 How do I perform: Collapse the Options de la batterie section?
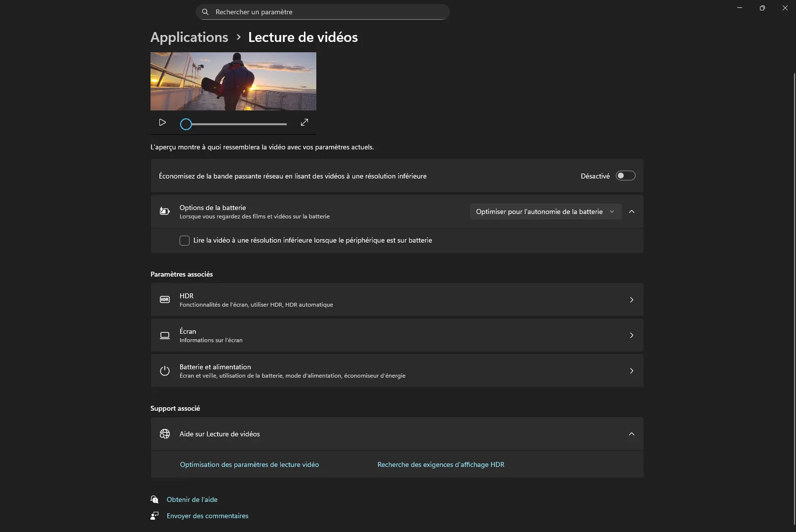632,212
